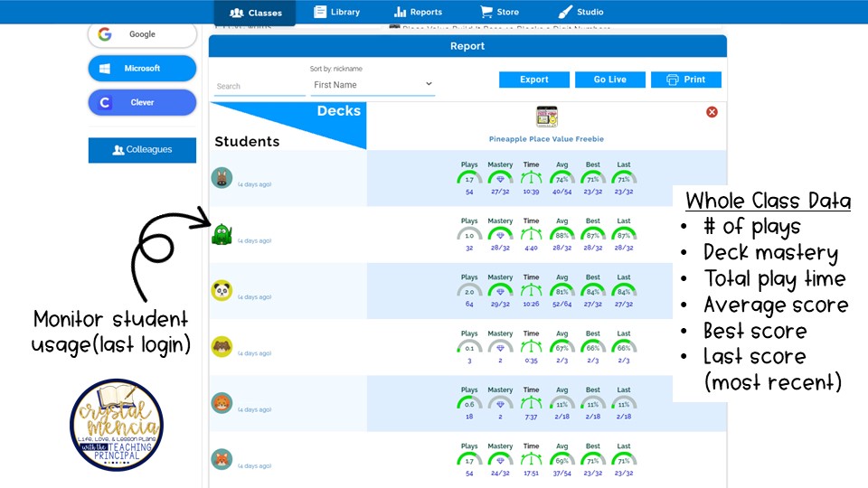Click the Go Live button
Viewport: 868px width, 488px height.
609,80
